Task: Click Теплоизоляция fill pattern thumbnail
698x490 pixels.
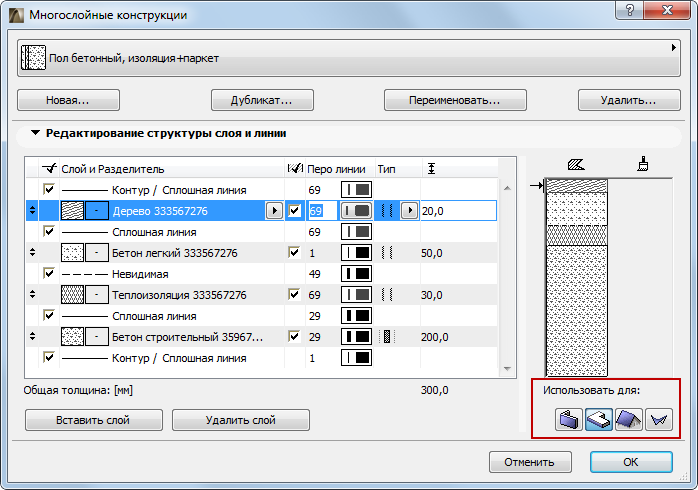Action: click(72, 295)
